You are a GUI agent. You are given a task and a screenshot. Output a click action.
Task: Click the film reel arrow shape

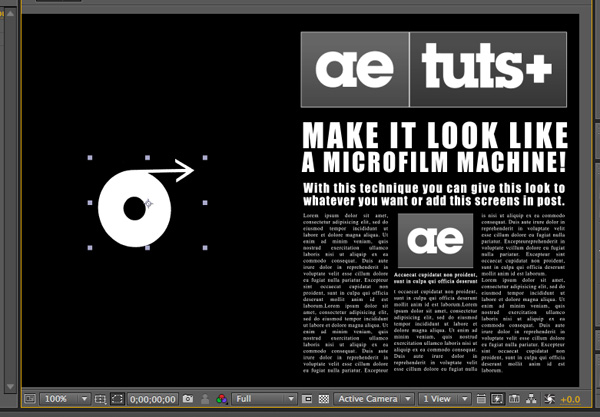click(x=145, y=203)
